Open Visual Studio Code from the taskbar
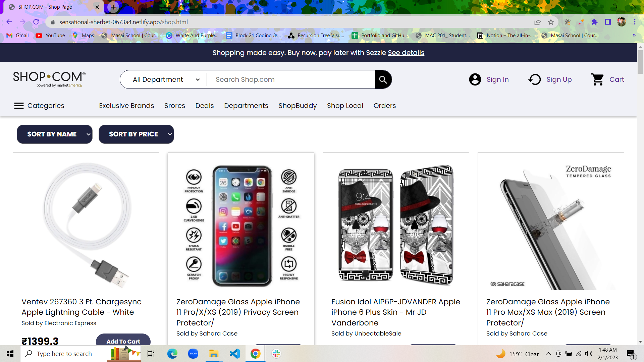This screenshot has width=644, height=362. (235, 354)
